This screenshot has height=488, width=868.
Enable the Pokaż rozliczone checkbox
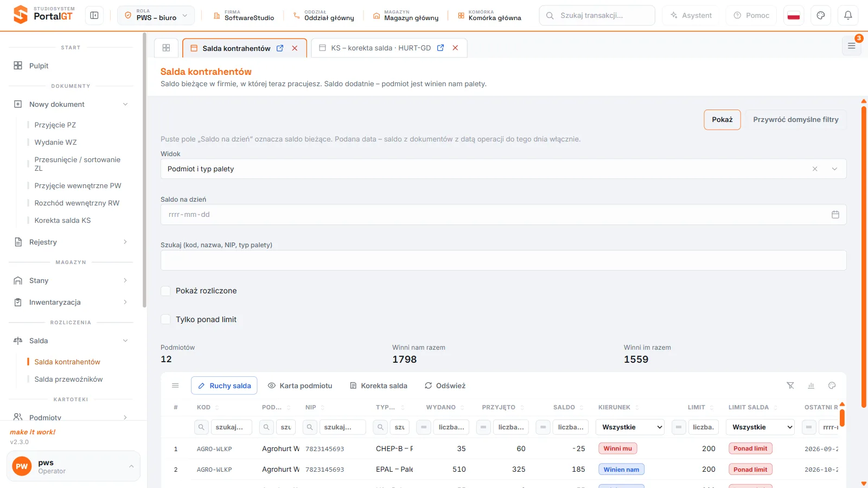coord(166,291)
